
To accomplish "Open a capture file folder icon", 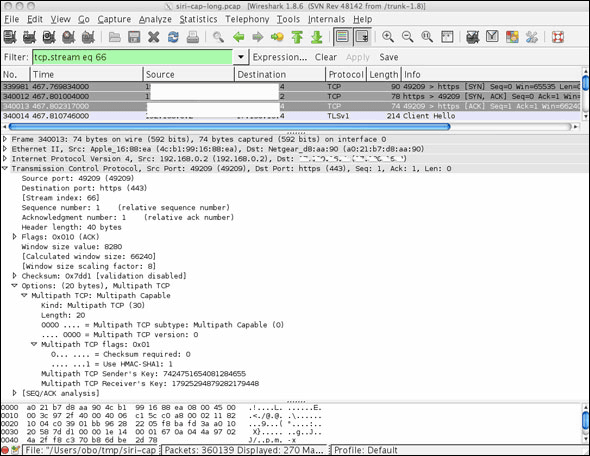I will pos(115,37).
